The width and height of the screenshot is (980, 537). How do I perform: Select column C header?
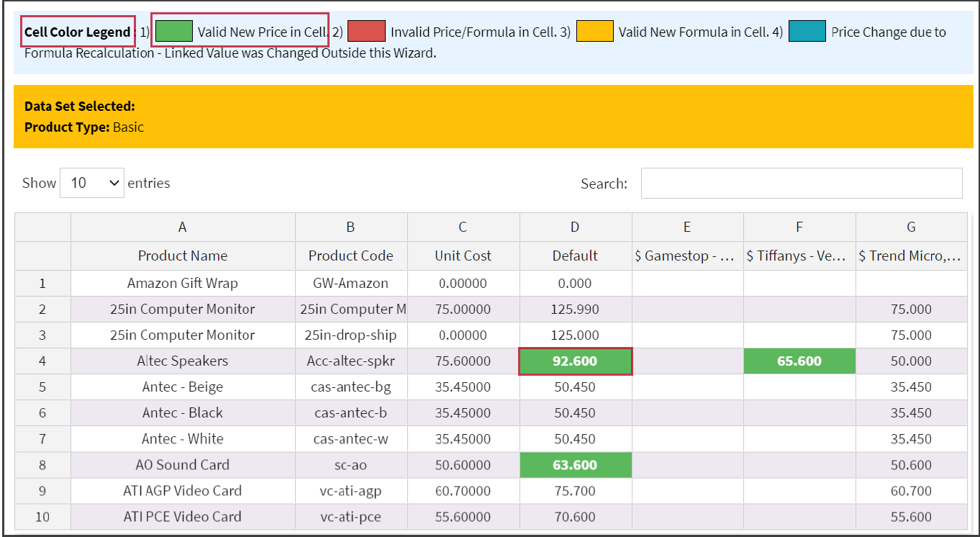[463, 227]
